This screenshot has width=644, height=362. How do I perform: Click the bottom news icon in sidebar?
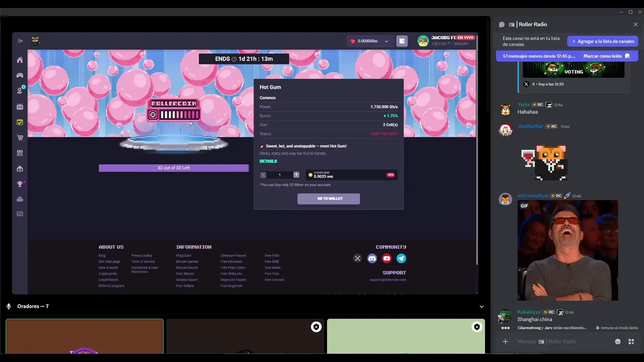(x=20, y=214)
